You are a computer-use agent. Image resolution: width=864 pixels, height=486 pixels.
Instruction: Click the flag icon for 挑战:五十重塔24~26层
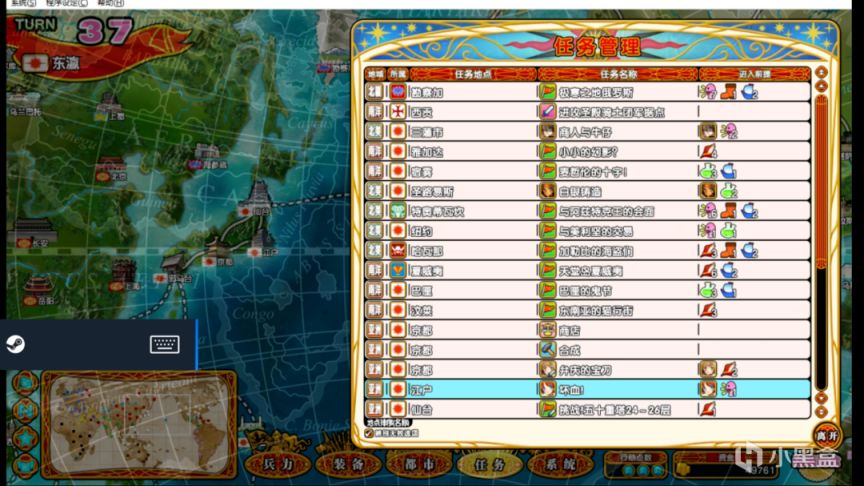pos(547,409)
